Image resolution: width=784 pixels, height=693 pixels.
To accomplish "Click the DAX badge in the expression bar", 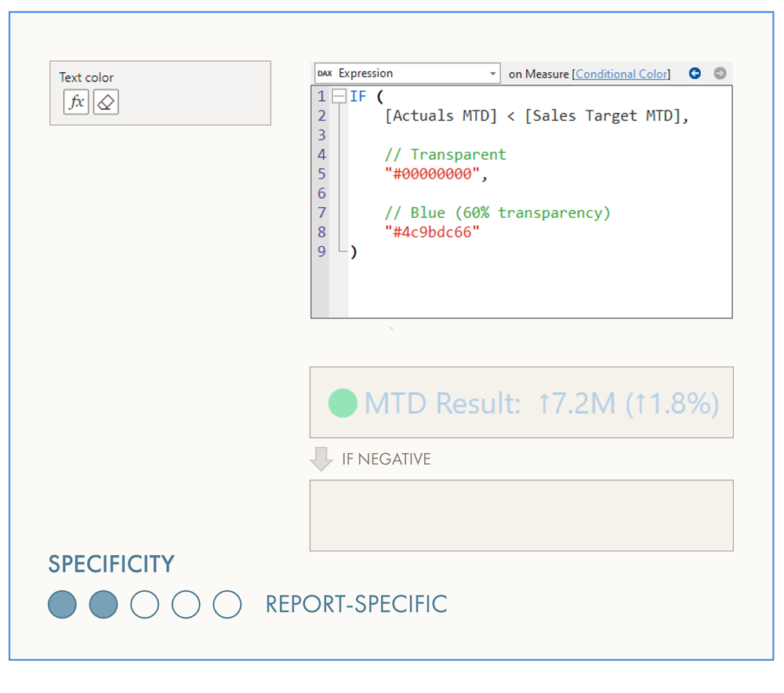I will point(325,73).
